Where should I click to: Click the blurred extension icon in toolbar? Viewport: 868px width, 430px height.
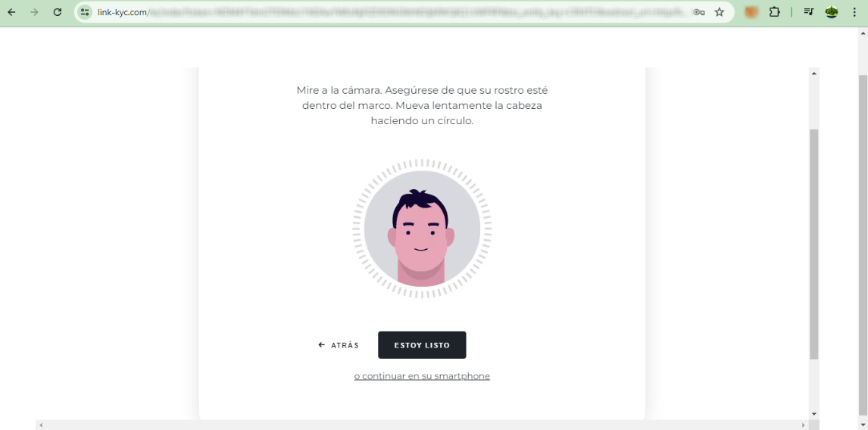[x=751, y=12]
